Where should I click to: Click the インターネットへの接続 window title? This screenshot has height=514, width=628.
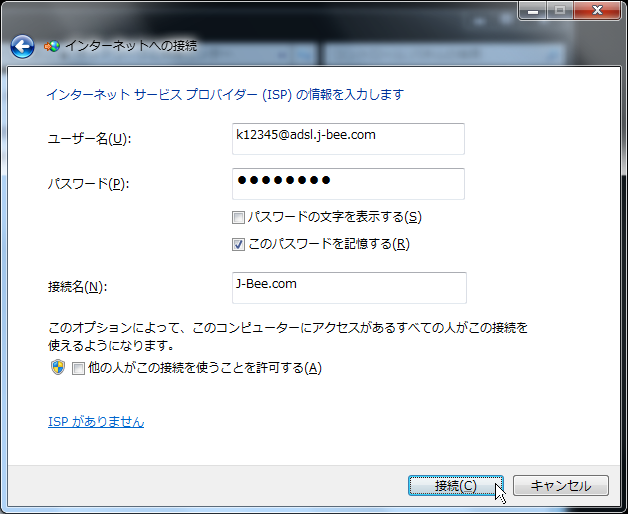coord(131,46)
